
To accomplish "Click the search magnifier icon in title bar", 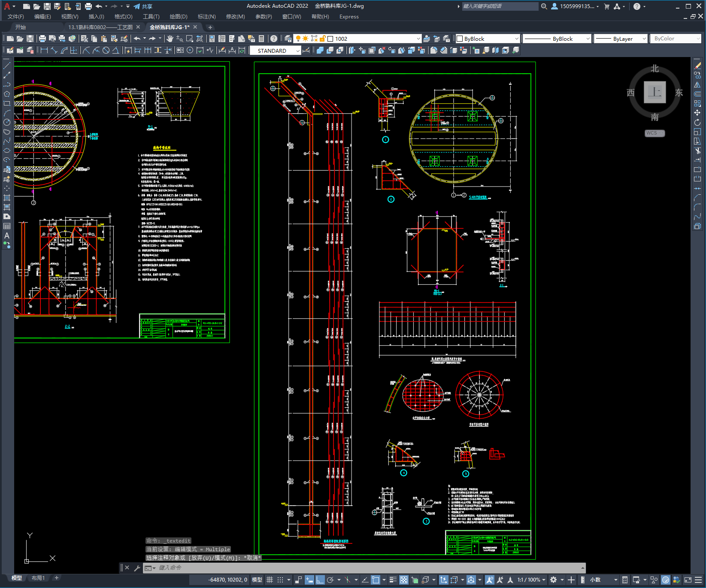I will [544, 6].
